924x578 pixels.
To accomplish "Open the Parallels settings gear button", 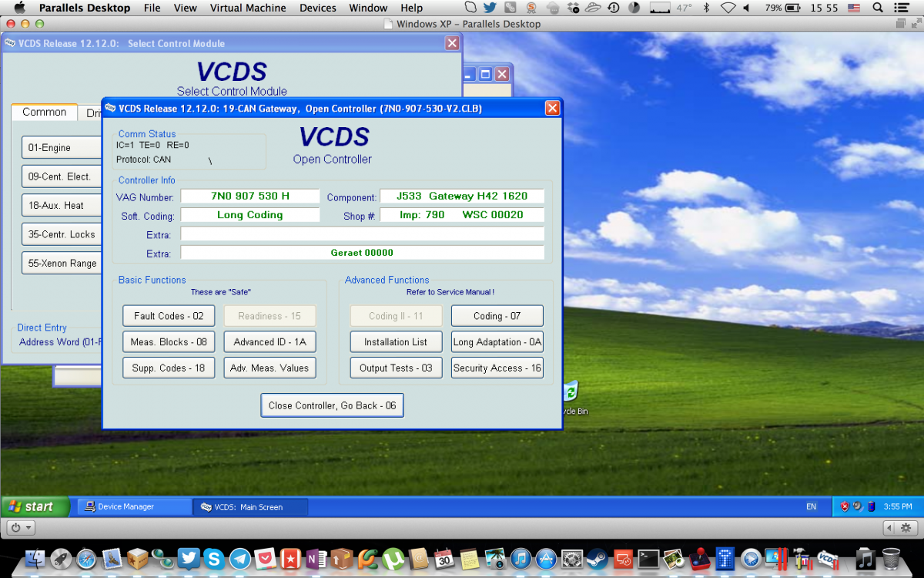I will [x=906, y=528].
